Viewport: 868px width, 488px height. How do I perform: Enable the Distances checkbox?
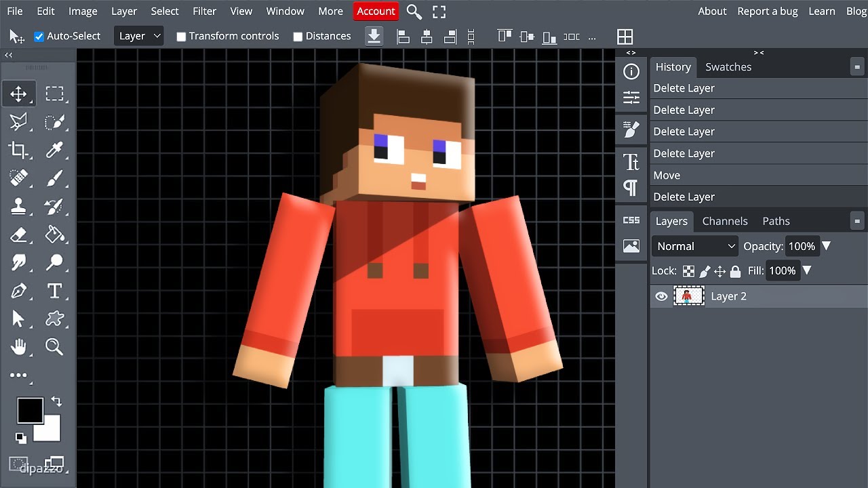(298, 37)
